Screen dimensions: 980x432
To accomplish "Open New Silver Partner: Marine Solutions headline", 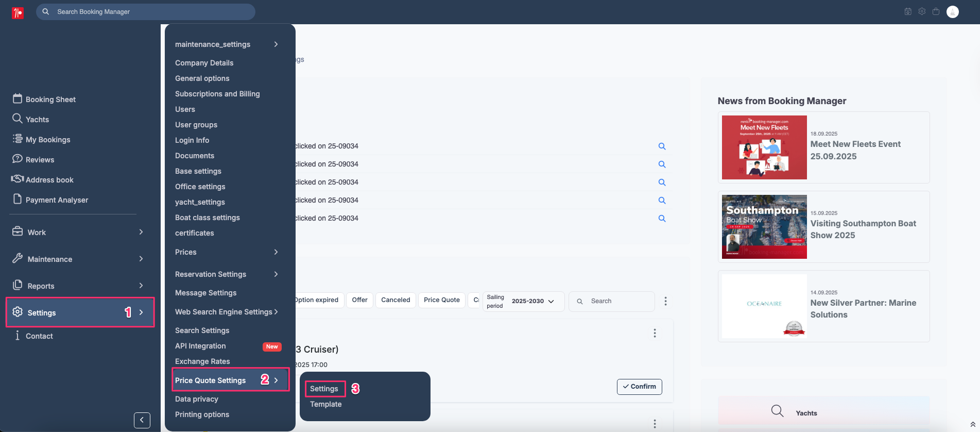I will (863, 309).
